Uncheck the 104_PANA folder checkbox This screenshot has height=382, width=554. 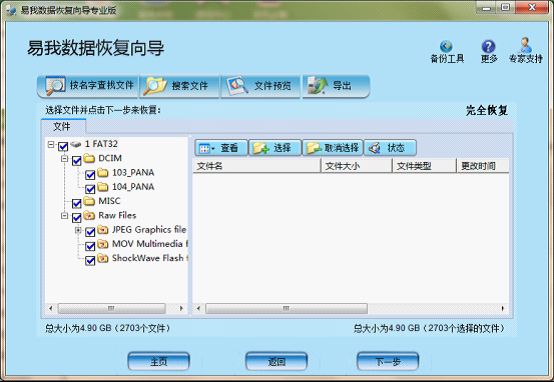[90, 189]
